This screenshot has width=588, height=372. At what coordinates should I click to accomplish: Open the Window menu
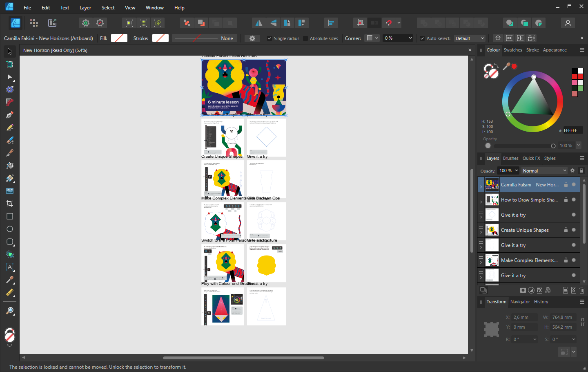155,7
